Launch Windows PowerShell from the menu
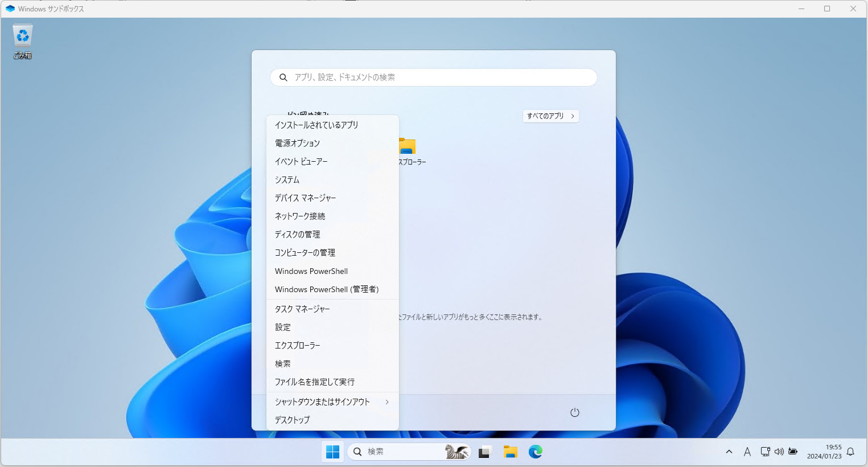This screenshot has height=467, width=868. point(332,271)
